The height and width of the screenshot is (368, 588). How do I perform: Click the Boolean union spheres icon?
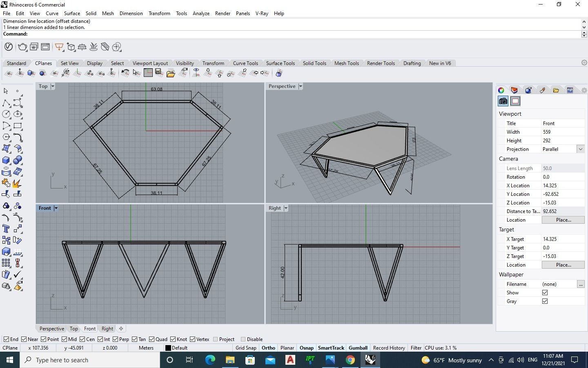pos(18,160)
